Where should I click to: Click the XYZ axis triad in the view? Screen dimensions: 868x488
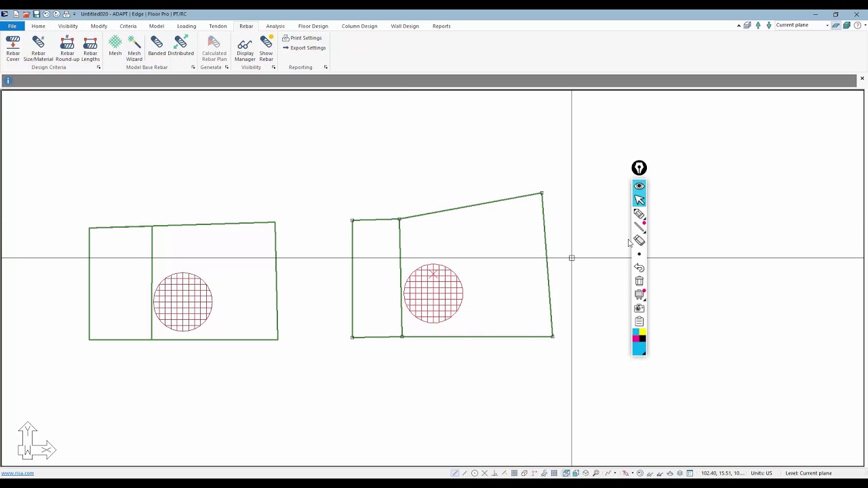click(x=36, y=441)
